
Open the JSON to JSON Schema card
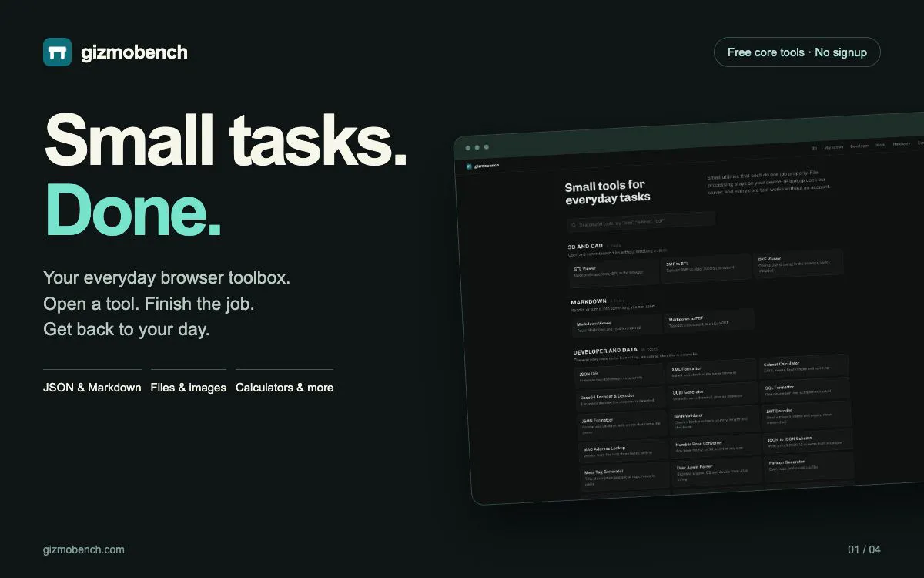click(x=809, y=441)
